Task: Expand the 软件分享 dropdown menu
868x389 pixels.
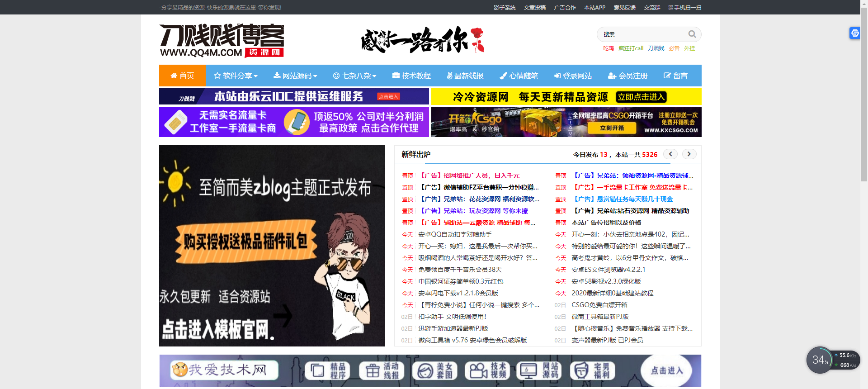Action: 236,76
